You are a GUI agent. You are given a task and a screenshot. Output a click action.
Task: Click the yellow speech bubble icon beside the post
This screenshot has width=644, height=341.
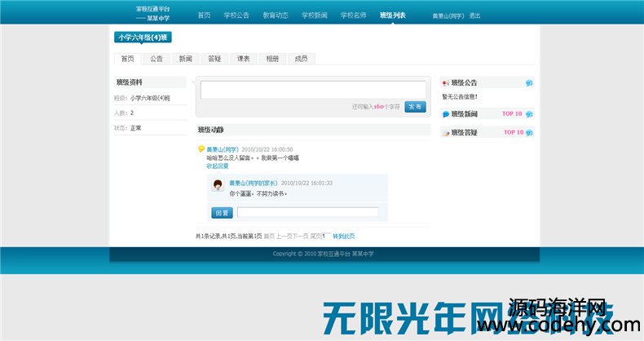point(201,149)
